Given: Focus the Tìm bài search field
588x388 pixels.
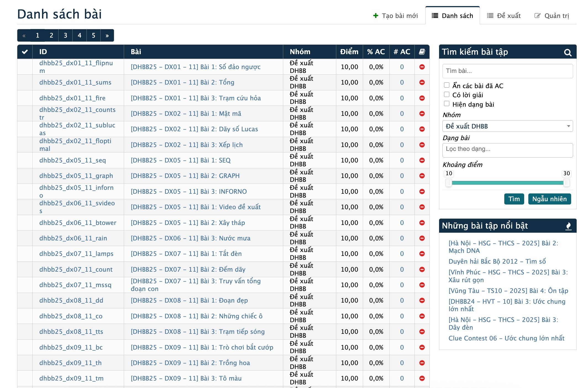Looking at the screenshot, I should (507, 71).
